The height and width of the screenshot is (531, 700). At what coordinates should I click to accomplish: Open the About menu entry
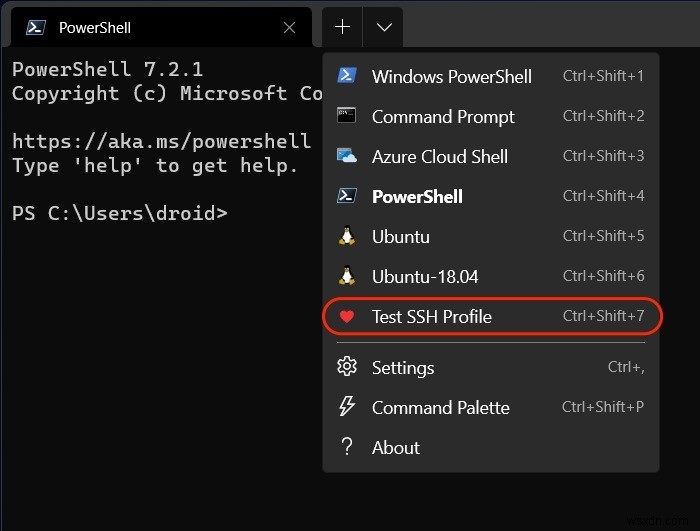(396, 448)
